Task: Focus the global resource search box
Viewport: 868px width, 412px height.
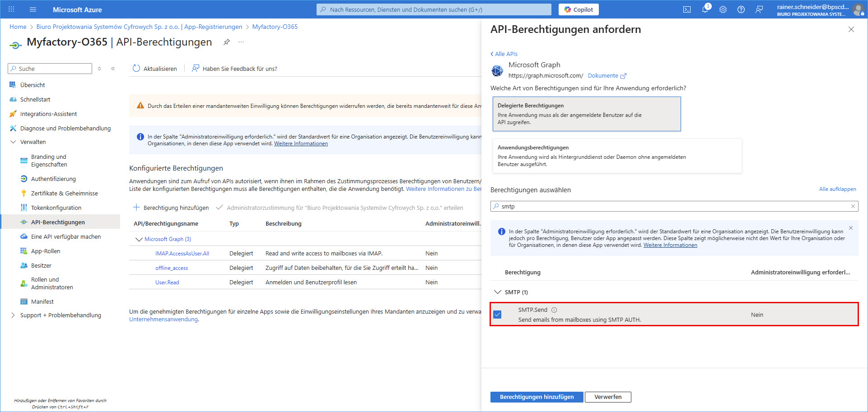Action: (x=434, y=9)
